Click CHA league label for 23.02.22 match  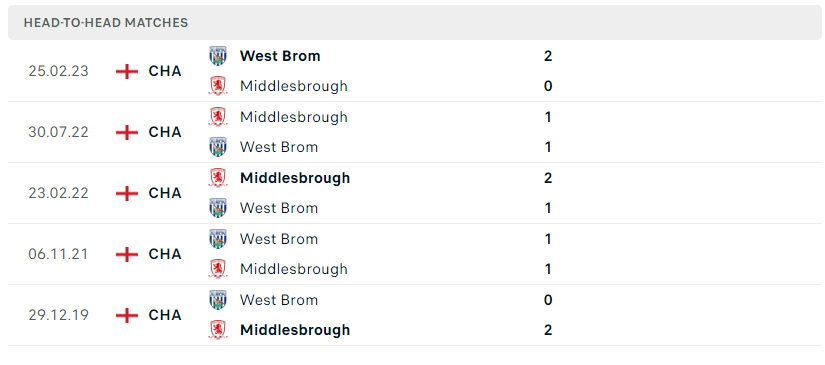click(x=165, y=193)
